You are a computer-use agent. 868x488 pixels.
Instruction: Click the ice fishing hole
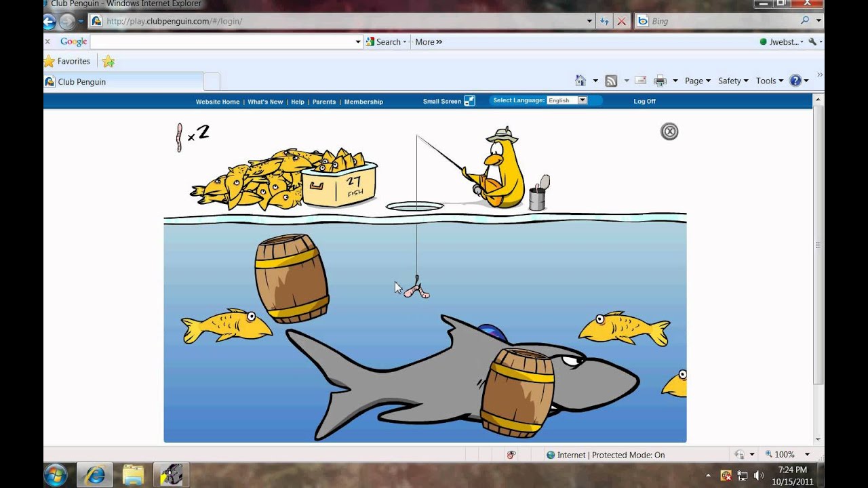point(414,206)
